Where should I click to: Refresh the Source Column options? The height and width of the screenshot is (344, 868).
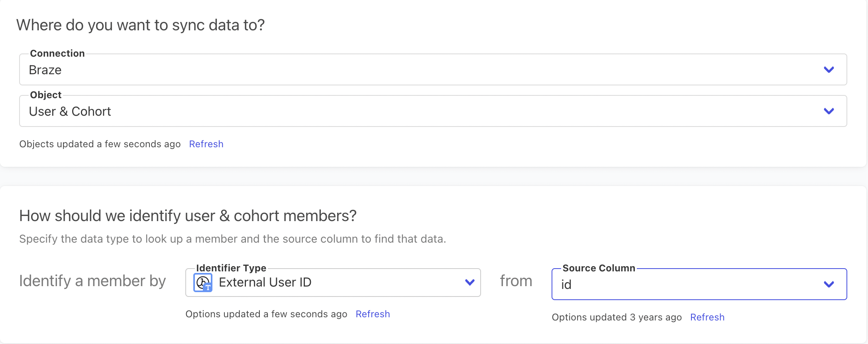[707, 317]
